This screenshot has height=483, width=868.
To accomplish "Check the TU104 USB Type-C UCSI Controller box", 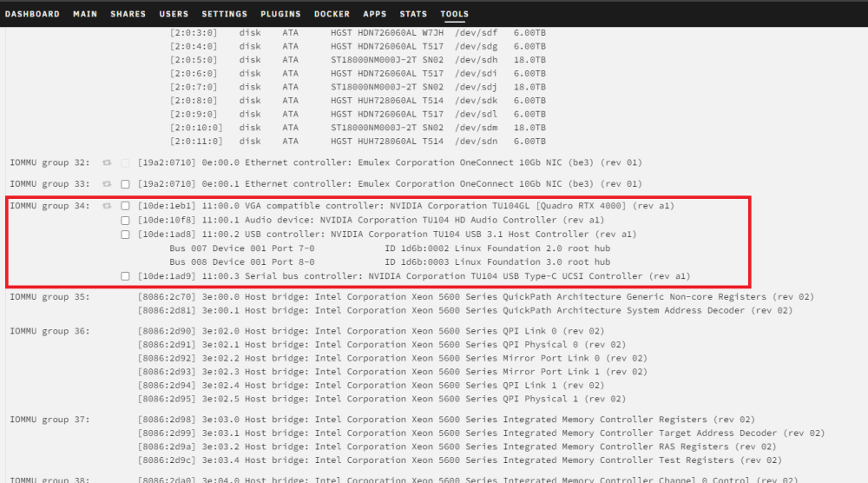I will [125, 276].
